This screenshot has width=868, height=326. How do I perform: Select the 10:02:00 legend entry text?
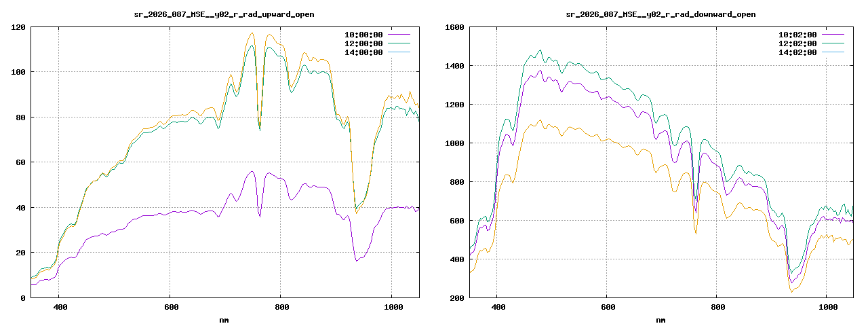(797, 35)
